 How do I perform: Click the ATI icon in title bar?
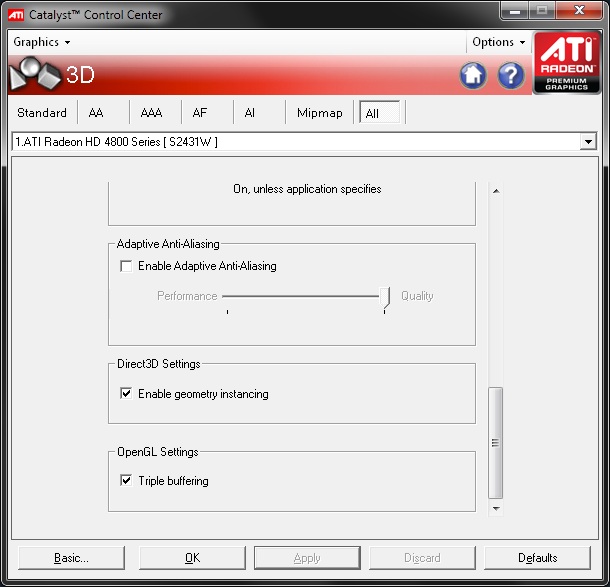[x=16, y=15]
